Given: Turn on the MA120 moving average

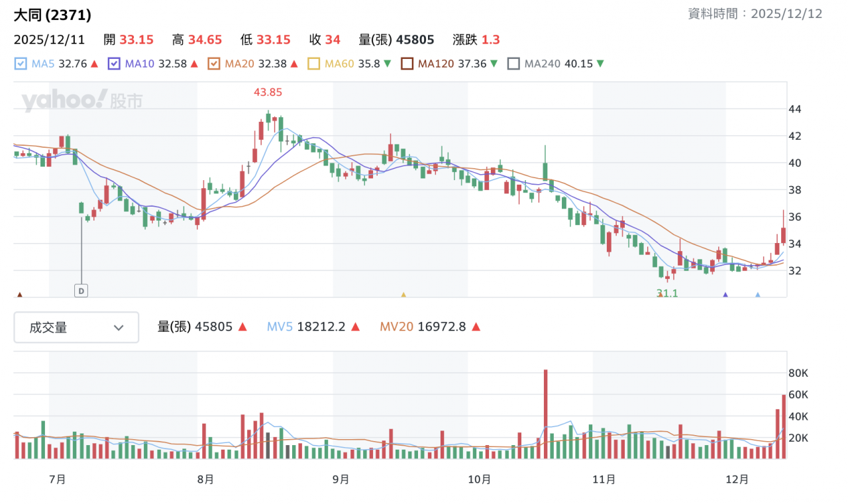Looking at the screenshot, I should tap(407, 64).
